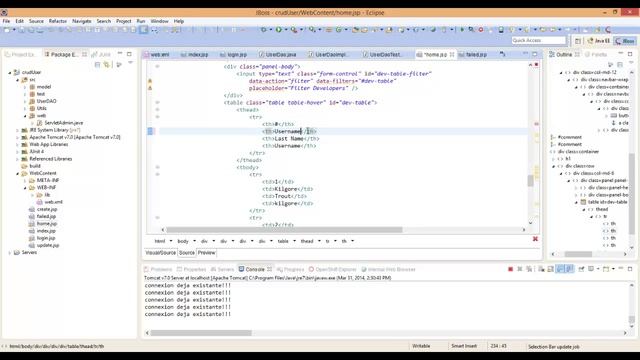
Task: Click the Clear Console icon
Action: [x=541, y=269]
